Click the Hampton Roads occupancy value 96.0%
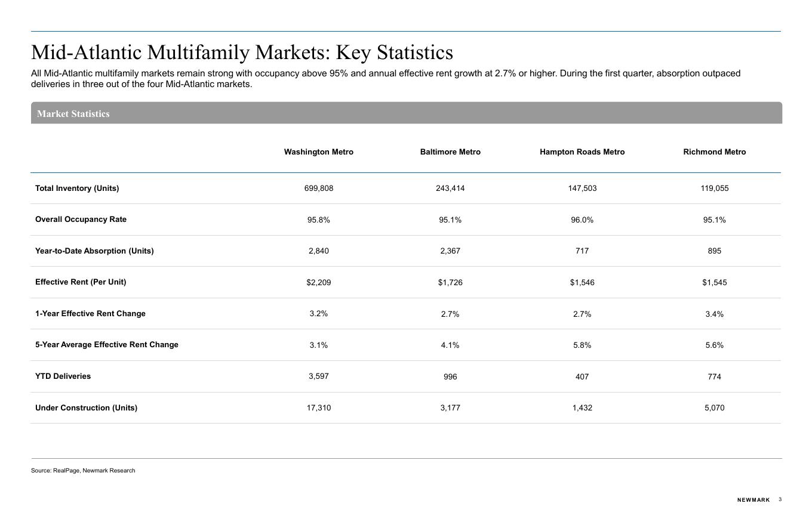Screen dimensions: 812x525 (582, 220)
